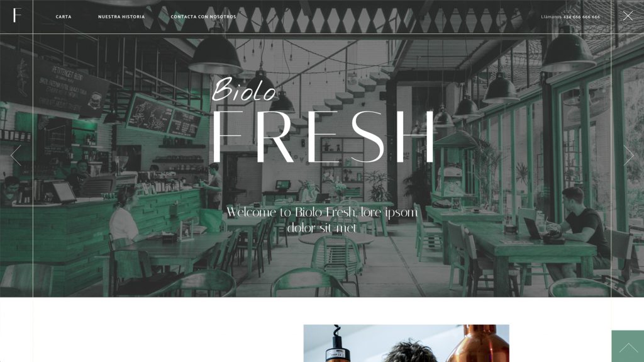Image resolution: width=644 pixels, height=362 pixels.
Task: Open the NUESTRA HISTORIA page
Action: (x=121, y=17)
